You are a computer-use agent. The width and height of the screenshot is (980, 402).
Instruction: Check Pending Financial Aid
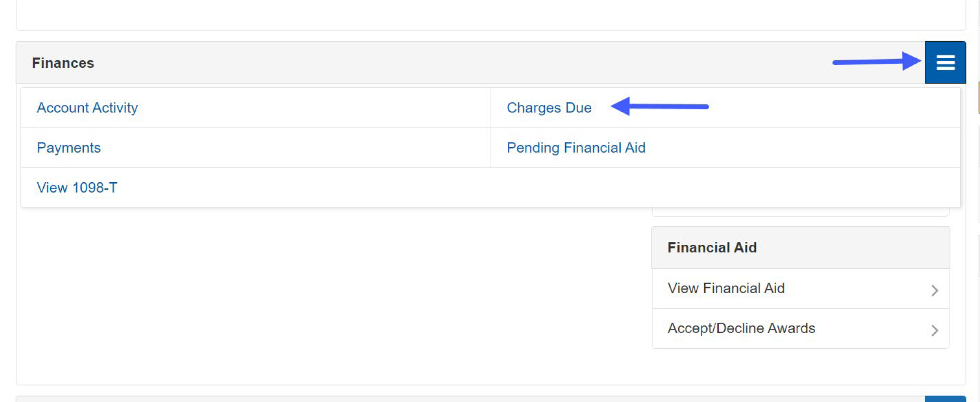coord(576,148)
